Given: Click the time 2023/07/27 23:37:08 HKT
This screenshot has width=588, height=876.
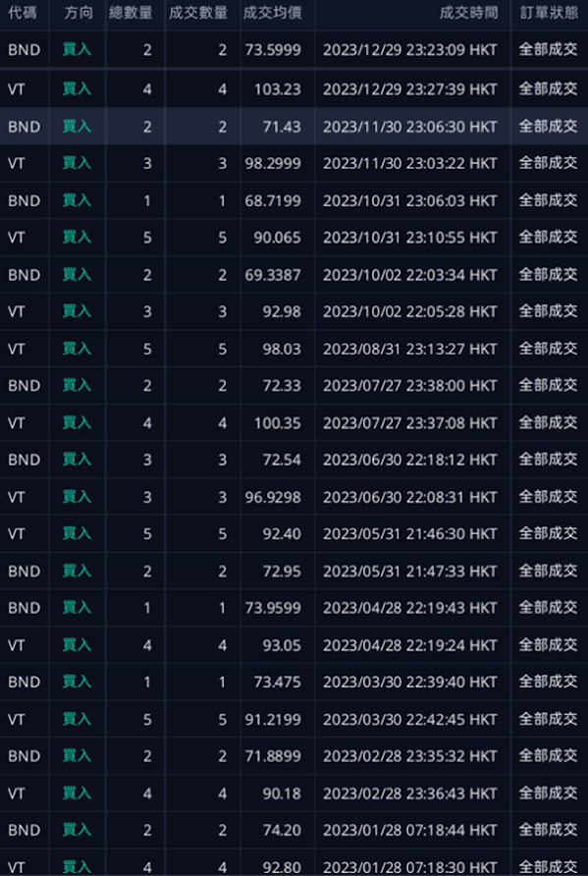Looking at the screenshot, I should pos(410,423).
